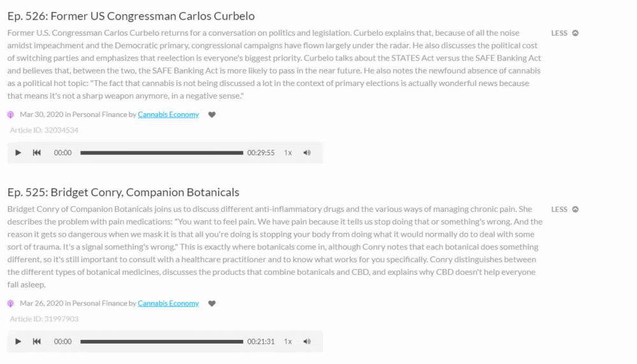Open the Ep. 525 Bridget Conry title
This screenshot has width=637, height=364.
123,192
